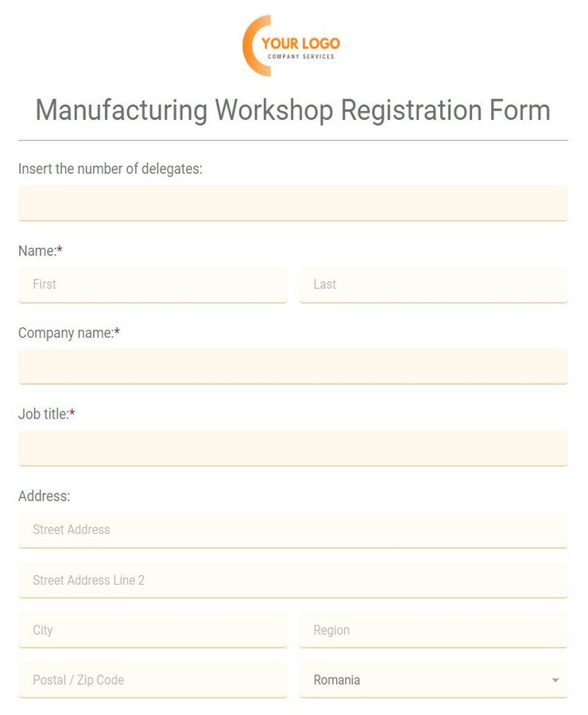Click the Company name input box

292,366
